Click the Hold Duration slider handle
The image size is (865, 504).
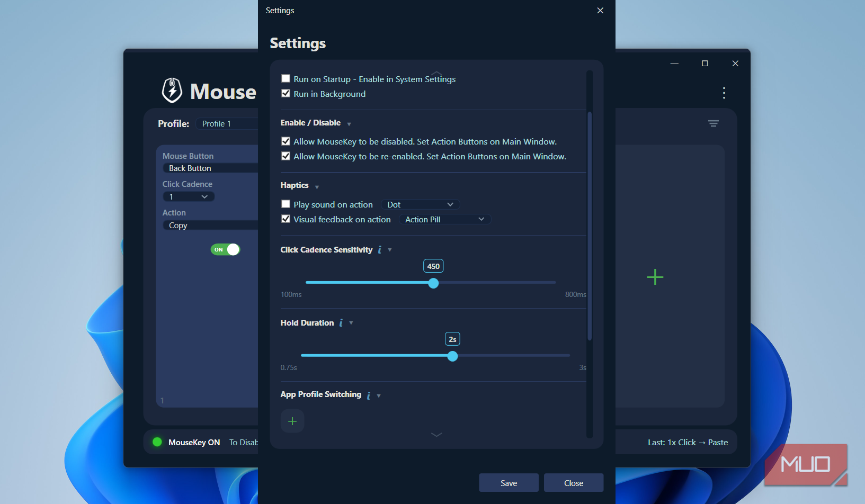(x=452, y=356)
